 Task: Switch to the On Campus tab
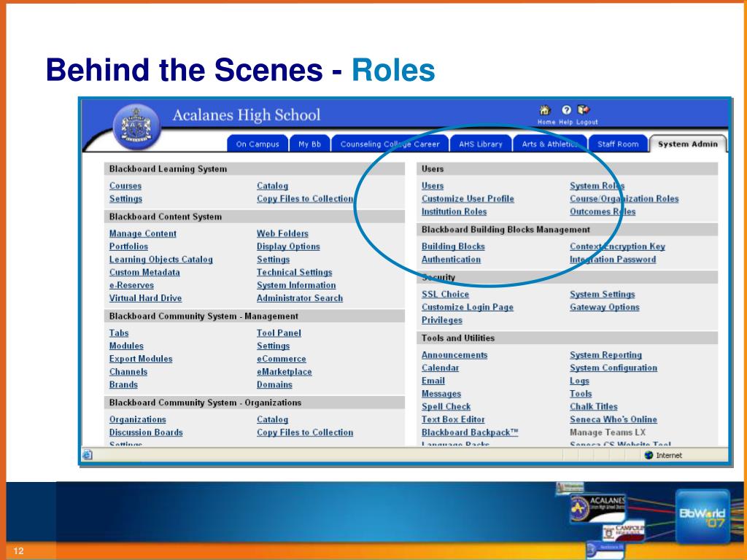point(258,144)
